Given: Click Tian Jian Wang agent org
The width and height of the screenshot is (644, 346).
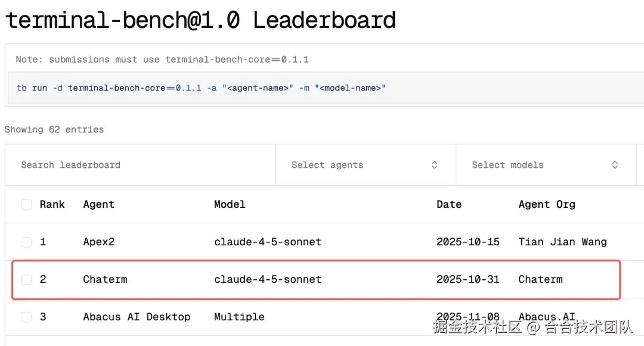Looking at the screenshot, I should (x=562, y=242).
